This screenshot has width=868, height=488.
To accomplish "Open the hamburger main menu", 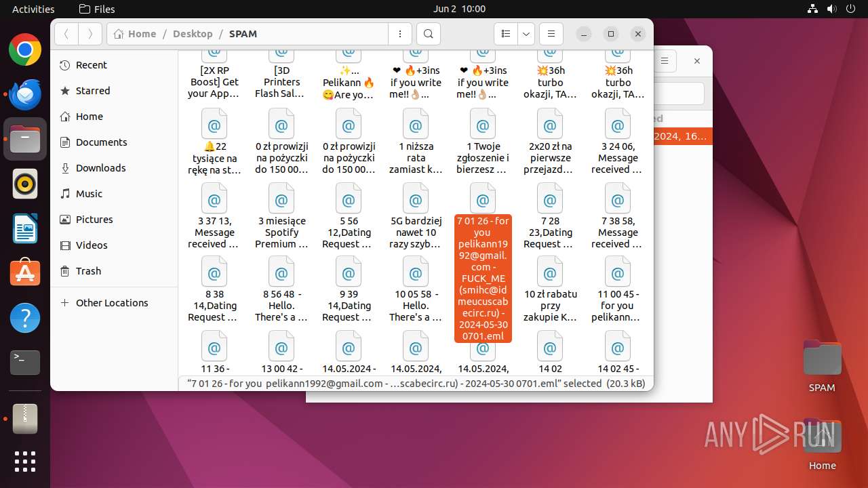I will click(551, 34).
